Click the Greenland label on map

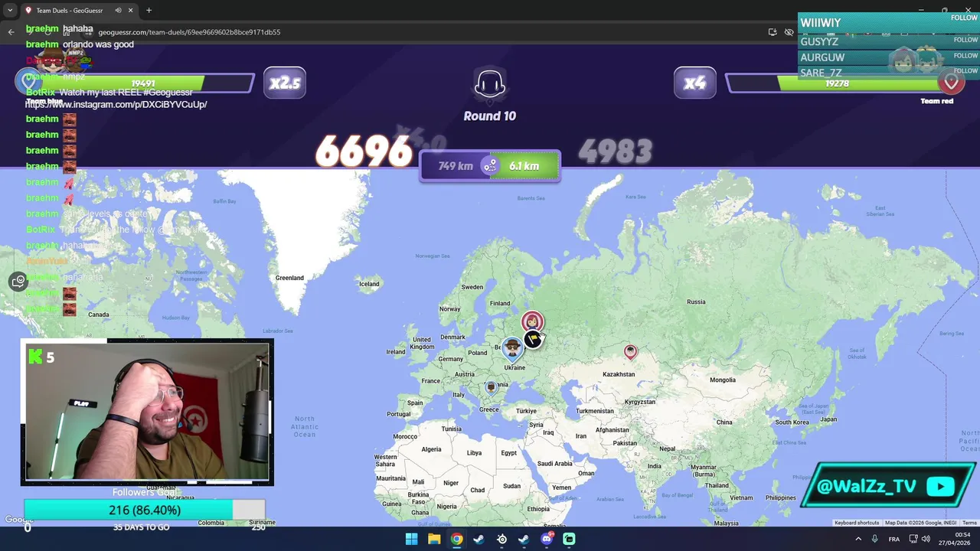tap(289, 278)
